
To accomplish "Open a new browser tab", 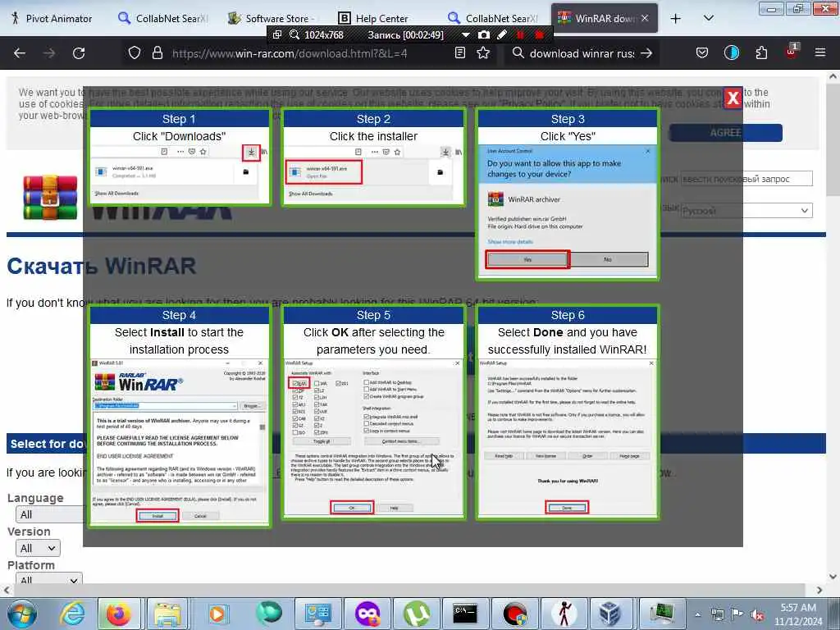I will tap(676, 18).
